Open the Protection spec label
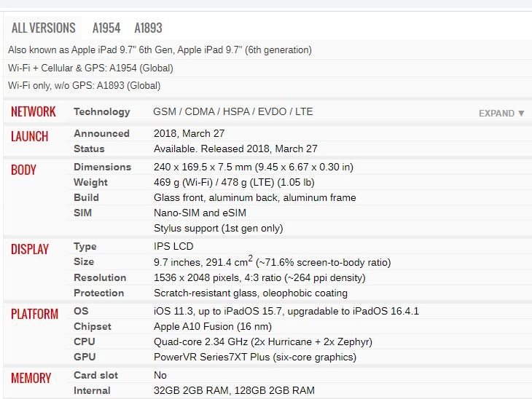The width and height of the screenshot is (532, 399). pos(98,293)
